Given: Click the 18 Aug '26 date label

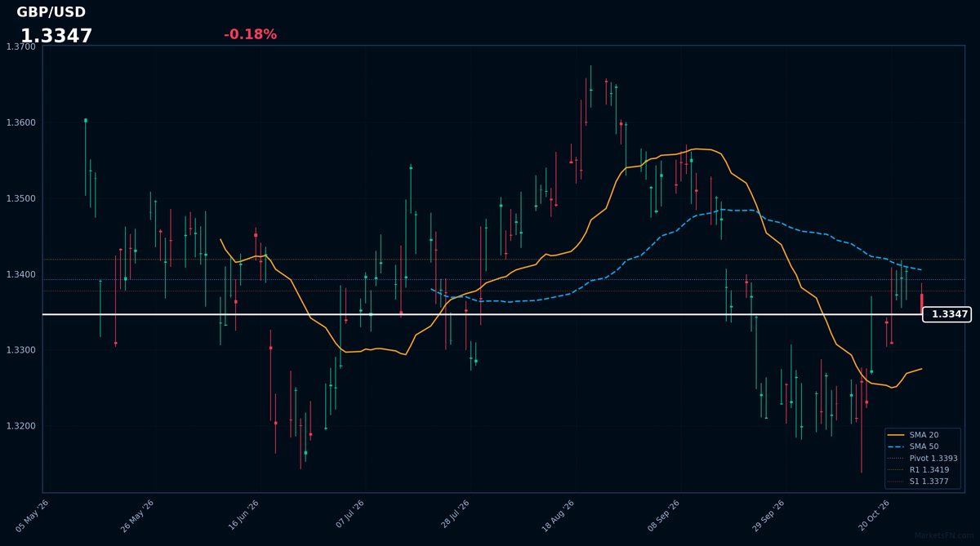Looking at the screenshot, I should (x=558, y=516).
